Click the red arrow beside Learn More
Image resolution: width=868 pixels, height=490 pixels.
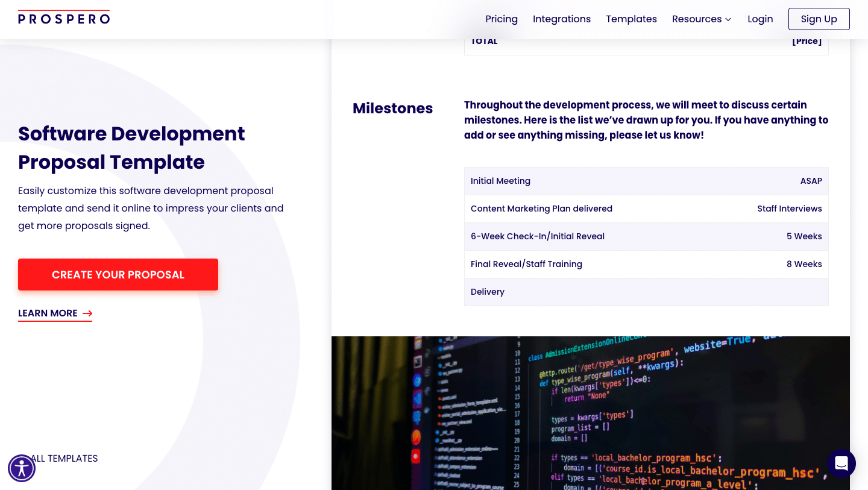click(x=87, y=313)
